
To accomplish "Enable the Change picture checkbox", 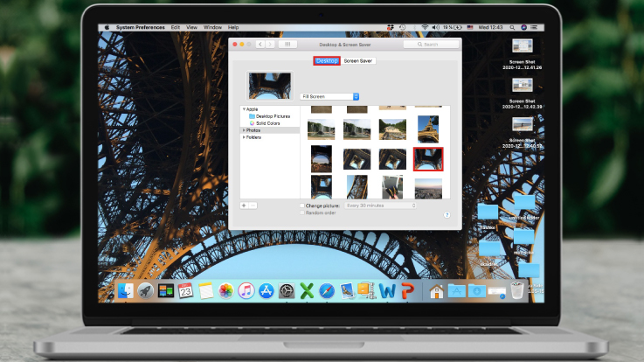I will click(302, 205).
